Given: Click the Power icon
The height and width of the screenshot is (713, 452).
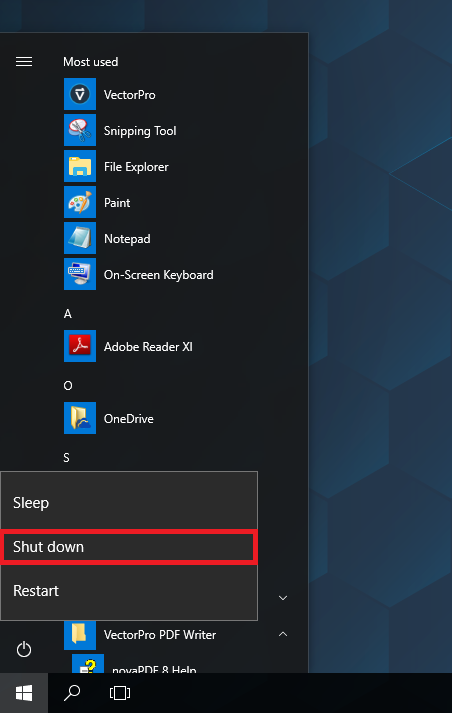Looking at the screenshot, I should (24, 649).
